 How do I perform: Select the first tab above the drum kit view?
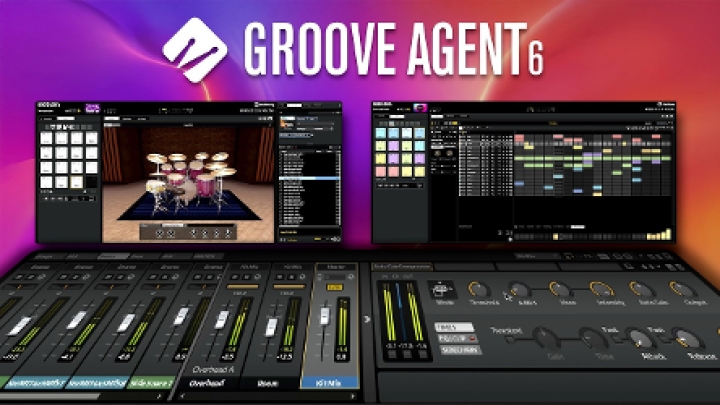(112, 119)
